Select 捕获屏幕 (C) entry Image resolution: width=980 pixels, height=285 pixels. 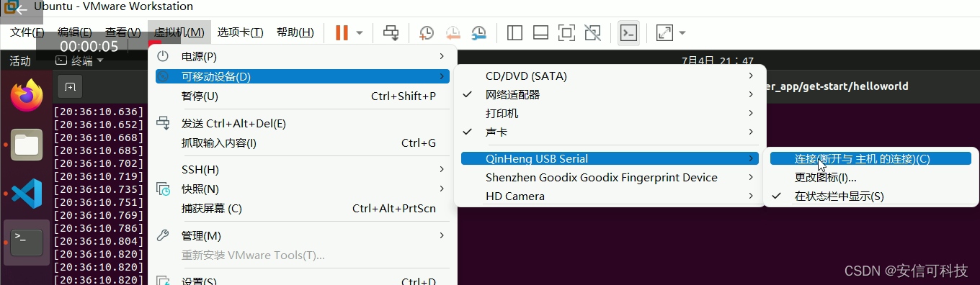tap(303, 208)
